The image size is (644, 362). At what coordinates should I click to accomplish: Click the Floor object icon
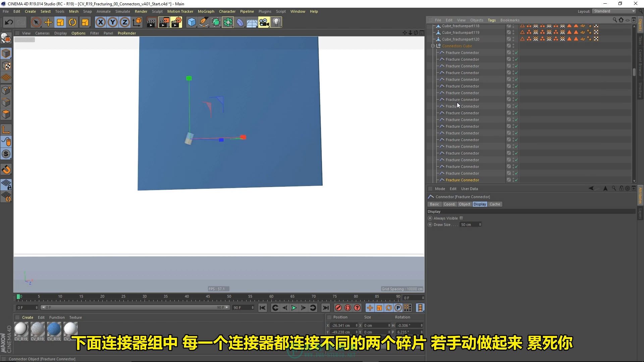[x=252, y=22]
